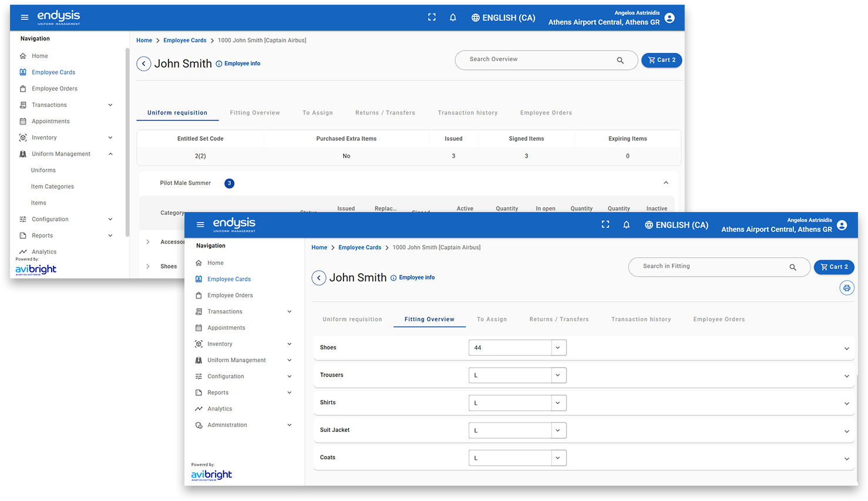
Task: Select Item Categories in the sidebar submenu
Action: tap(52, 187)
